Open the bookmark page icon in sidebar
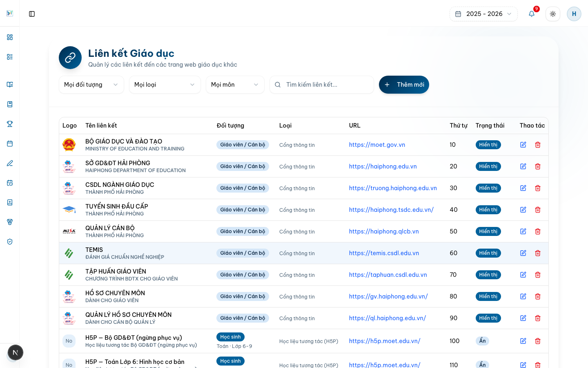This screenshot has height=368, width=588. point(10,104)
